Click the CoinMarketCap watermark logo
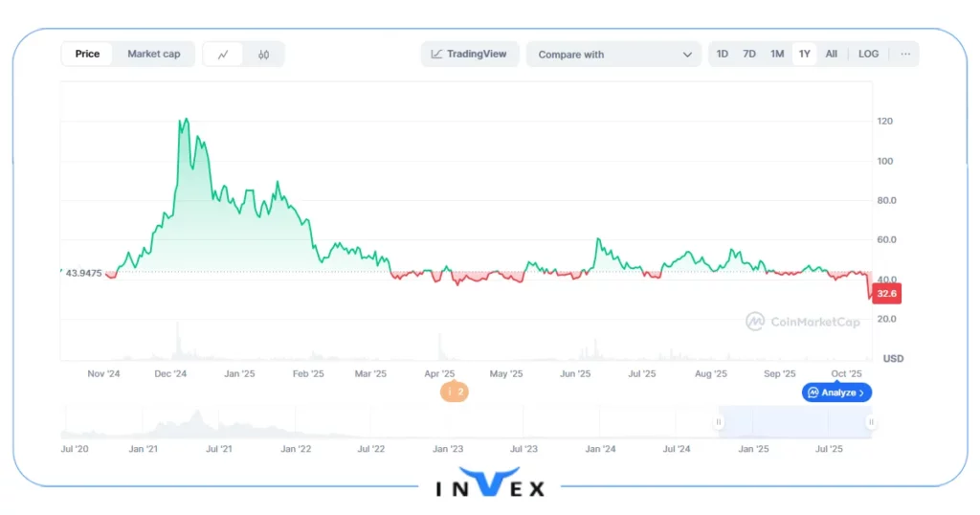The height and width of the screenshot is (515, 980). (803, 322)
